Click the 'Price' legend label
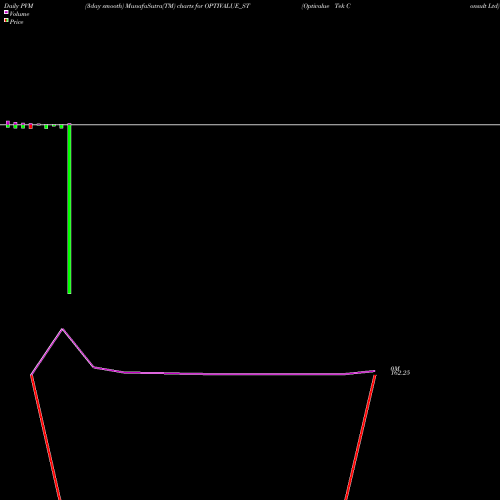This screenshot has width=500, height=500. (16, 22)
